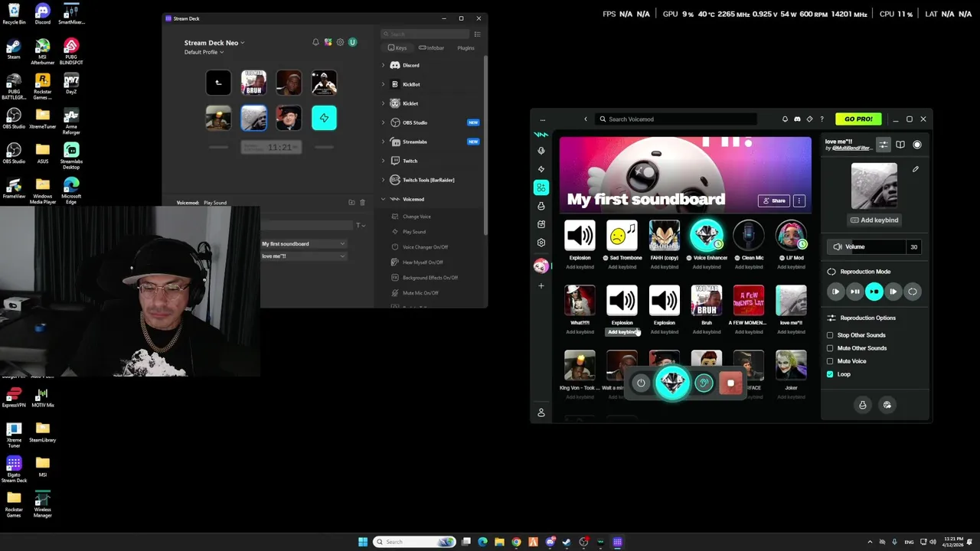Open Voicemod settings gear in the sidebar
Viewport: 980px width, 551px height.
(541, 243)
